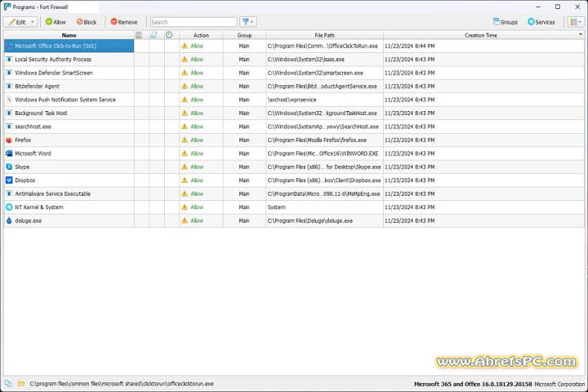Click the Dropbox program icon
This screenshot has width=588, height=392.
(x=9, y=180)
